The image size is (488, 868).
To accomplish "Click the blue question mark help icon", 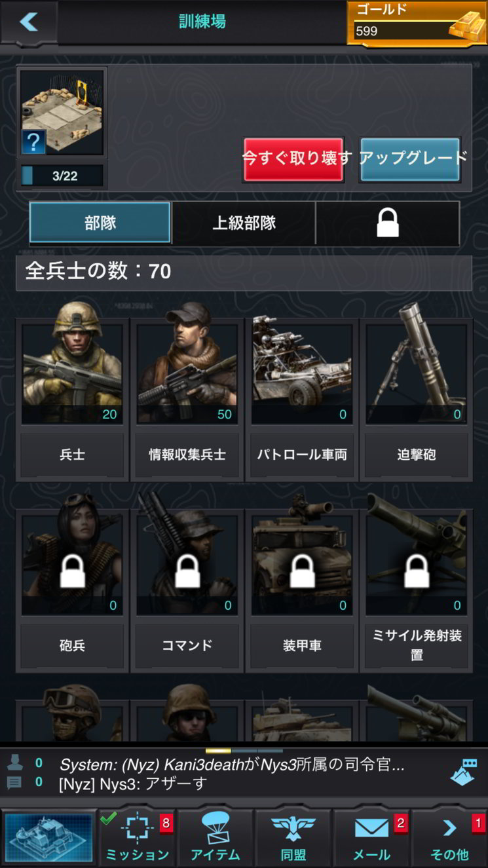I will click(33, 142).
